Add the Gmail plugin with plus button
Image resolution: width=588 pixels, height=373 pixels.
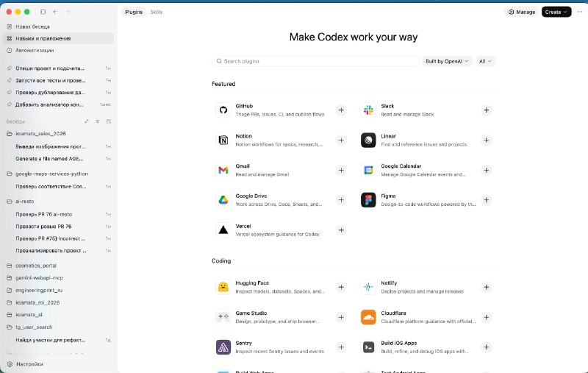(341, 170)
